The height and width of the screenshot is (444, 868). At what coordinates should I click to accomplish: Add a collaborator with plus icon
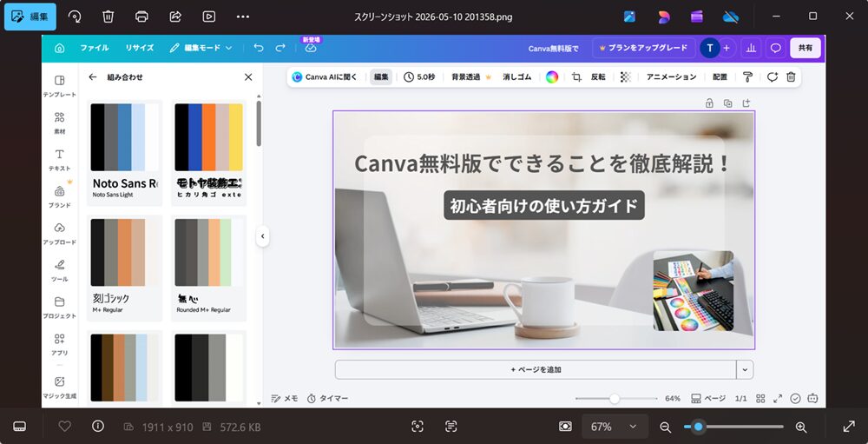click(x=727, y=49)
